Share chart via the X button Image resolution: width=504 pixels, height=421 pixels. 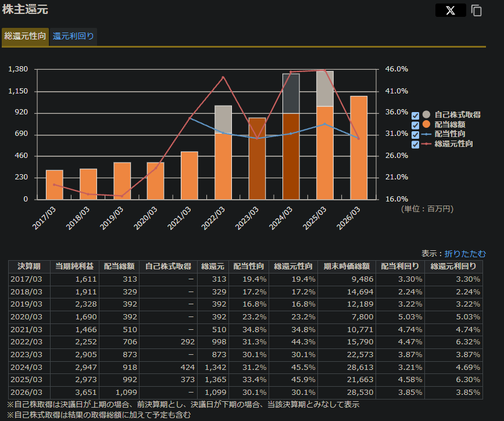[x=451, y=10]
